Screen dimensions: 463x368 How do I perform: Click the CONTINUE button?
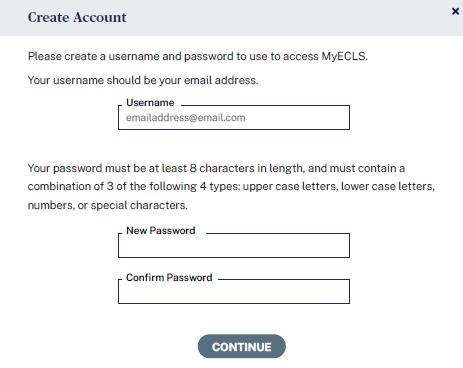tap(242, 347)
